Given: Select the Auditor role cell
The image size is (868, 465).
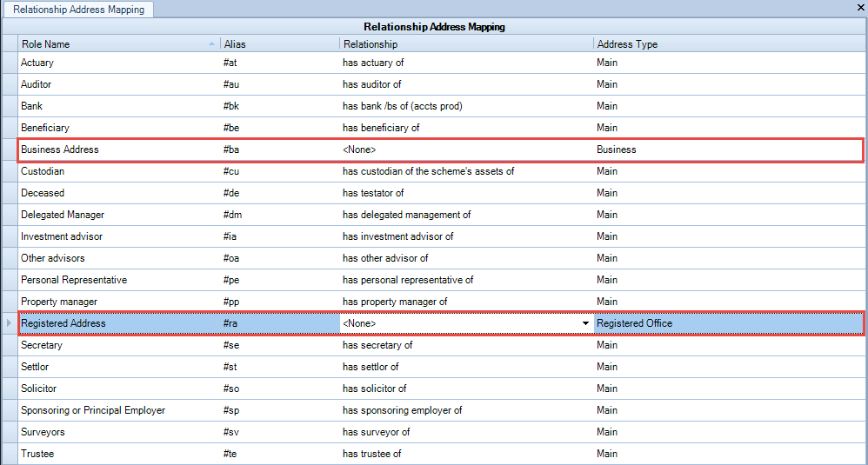Looking at the screenshot, I should [118, 84].
